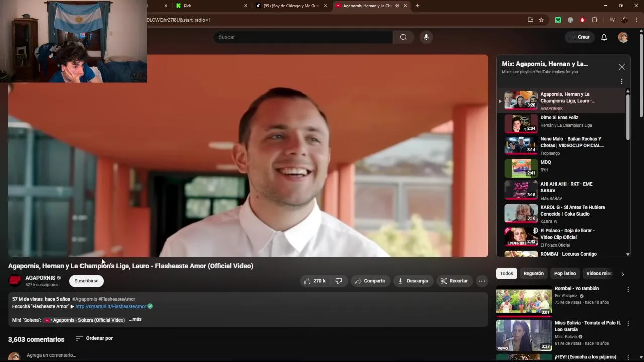Open options for Miss Bolivia video

click(628, 323)
